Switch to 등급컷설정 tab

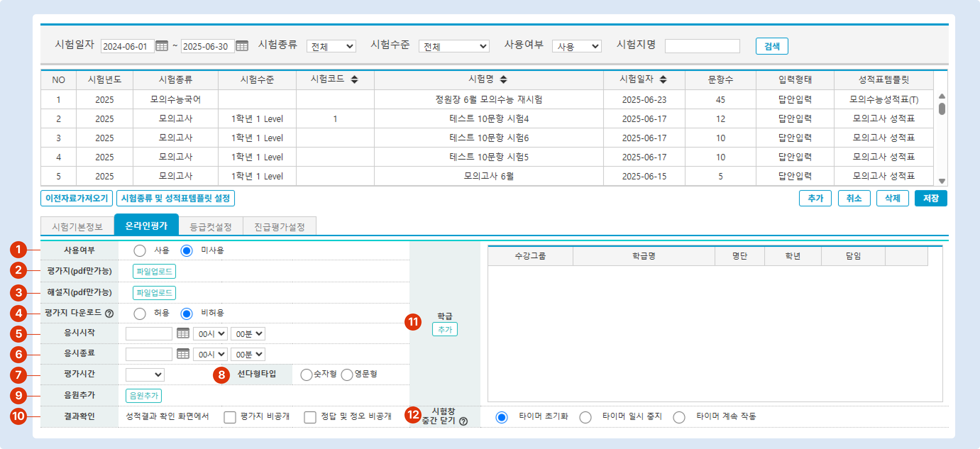tap(210, 227)
